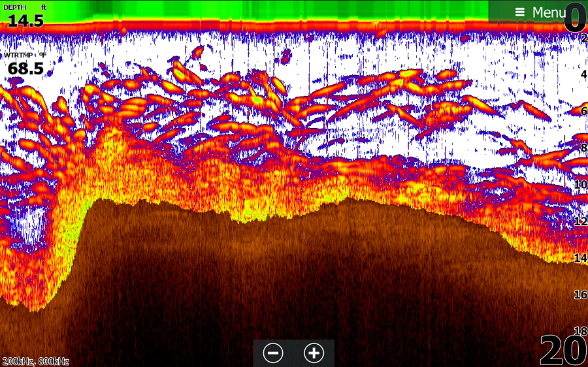Tap the WTRTMP °F label
This screenshot has width=588, height=367.
click(25, 56)
